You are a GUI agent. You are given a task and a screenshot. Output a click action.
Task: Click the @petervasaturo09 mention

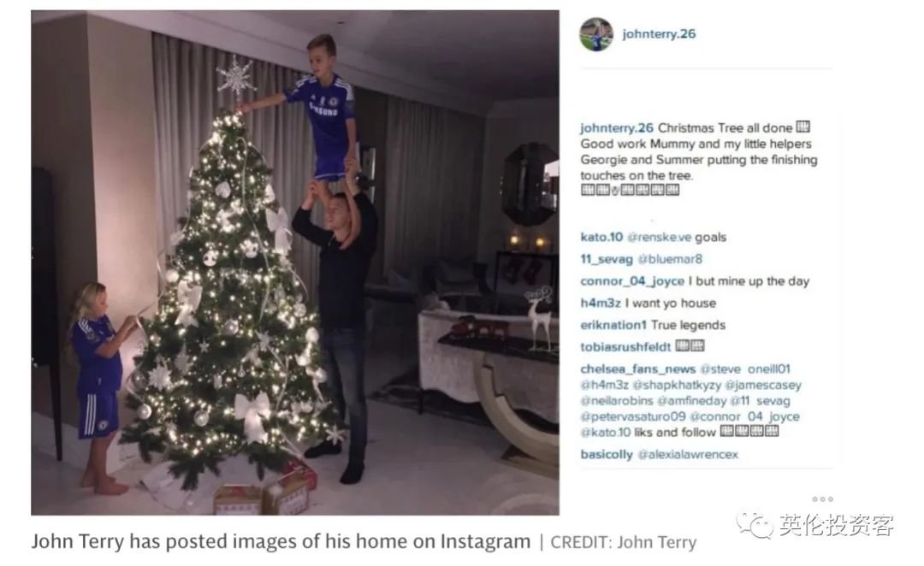(633, 416)
